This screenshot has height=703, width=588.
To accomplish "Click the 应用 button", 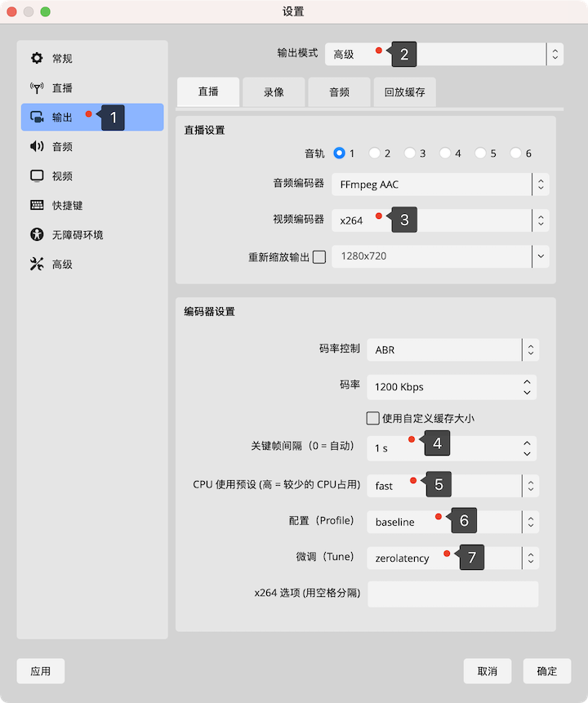I will [x=41, y=671].
